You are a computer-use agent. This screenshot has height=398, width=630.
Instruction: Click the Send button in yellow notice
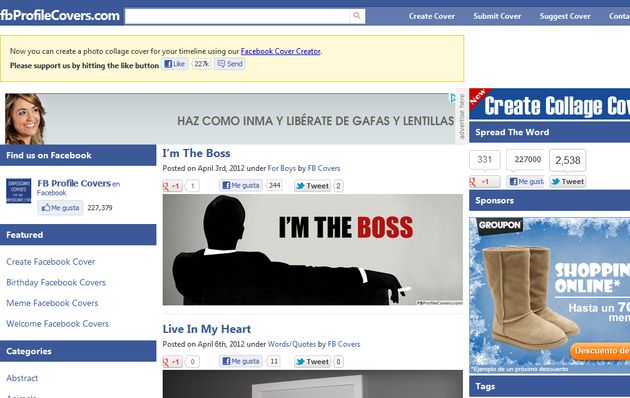point(230,64)
